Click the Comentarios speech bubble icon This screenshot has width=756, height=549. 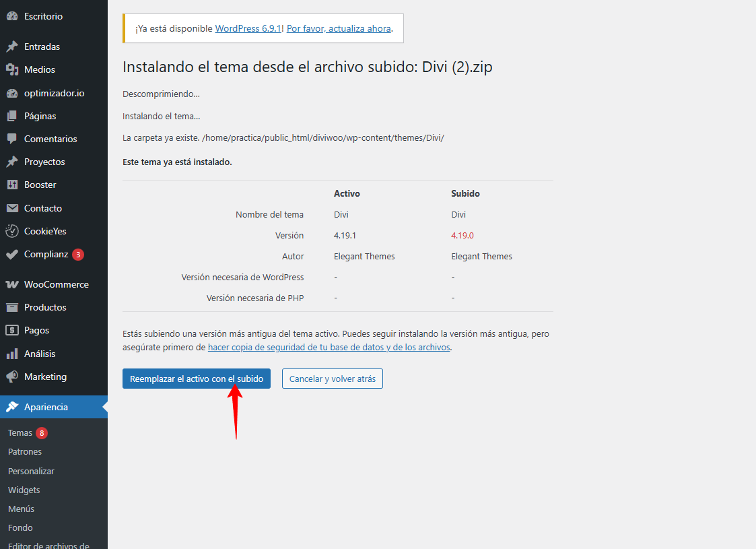[12, 139]
